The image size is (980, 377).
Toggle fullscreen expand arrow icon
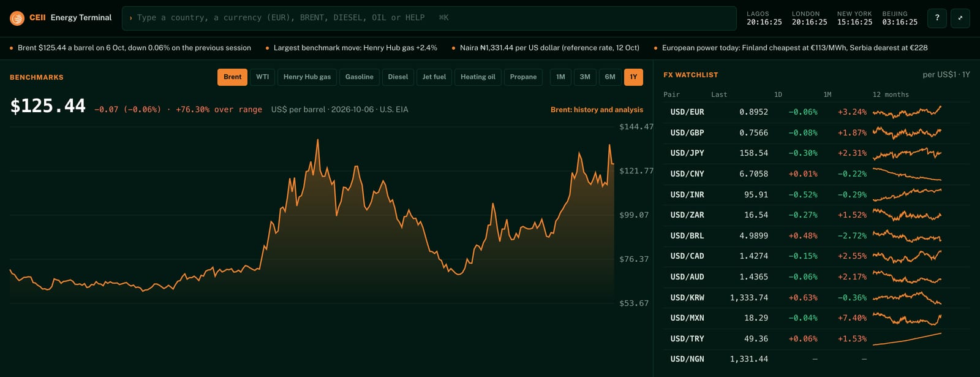point(960,18)
